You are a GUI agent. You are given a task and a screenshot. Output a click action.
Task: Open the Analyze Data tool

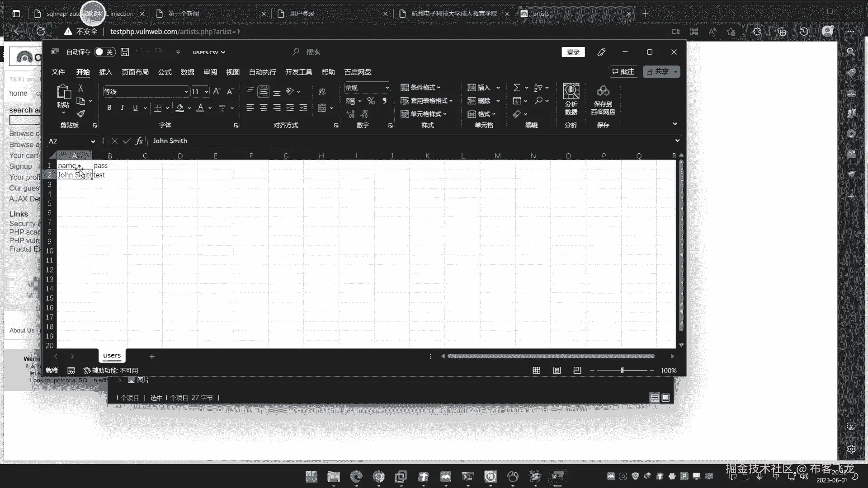tap(571, 99)
